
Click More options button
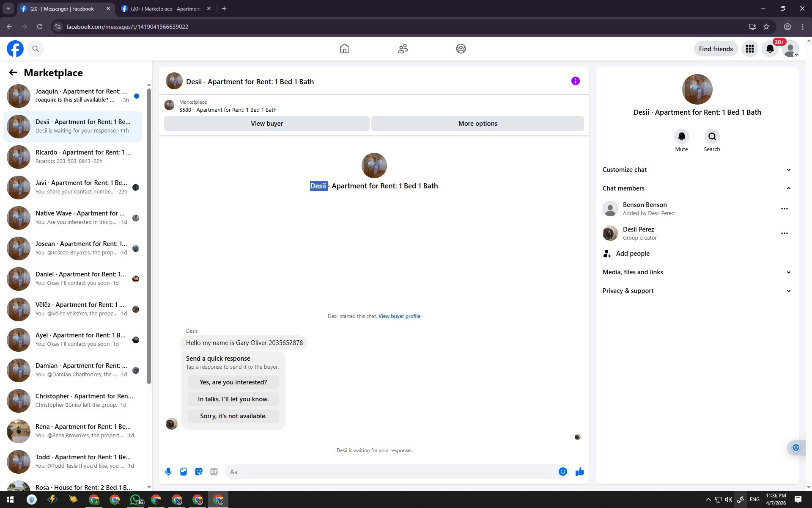tap(477, 124)
